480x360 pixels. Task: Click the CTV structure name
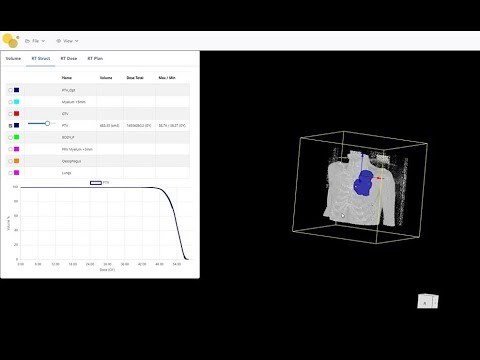[x=65, y=114]
